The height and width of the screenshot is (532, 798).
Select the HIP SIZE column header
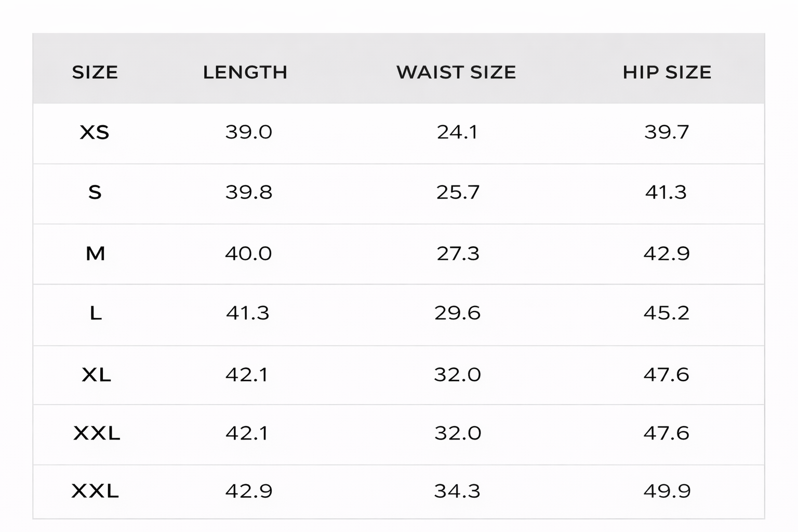667,72
